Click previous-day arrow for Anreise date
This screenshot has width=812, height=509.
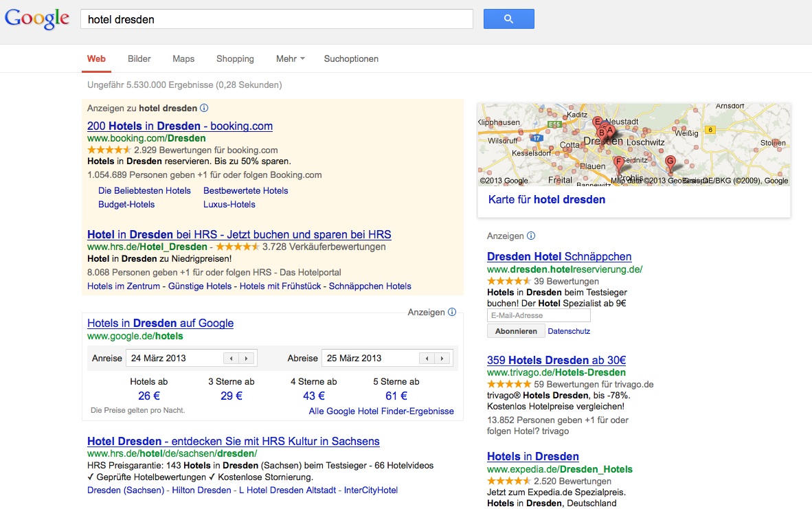(231, 359)
